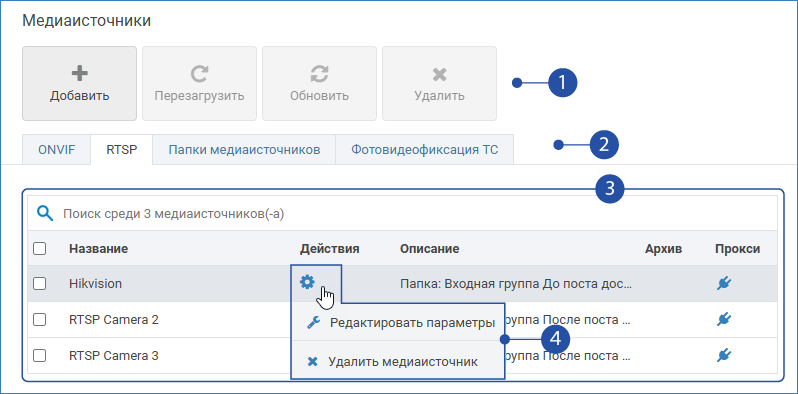This screenshot has width=798, height=394.
Task: Click the Прокси column header
Action: click(737, 248)
